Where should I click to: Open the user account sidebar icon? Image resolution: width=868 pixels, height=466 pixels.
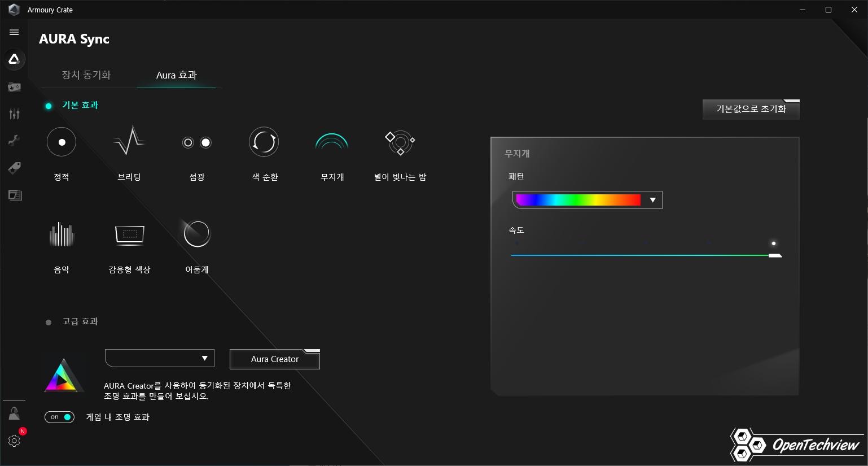14,413
